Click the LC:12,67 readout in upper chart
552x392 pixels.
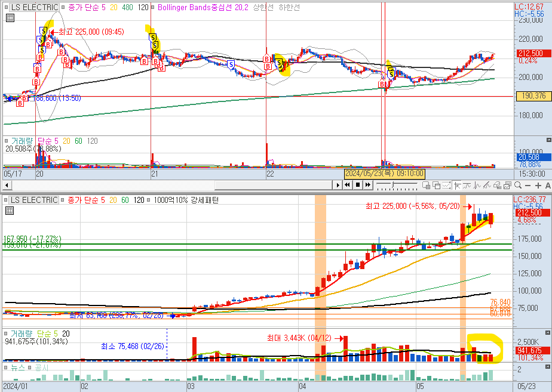point(529,7)
